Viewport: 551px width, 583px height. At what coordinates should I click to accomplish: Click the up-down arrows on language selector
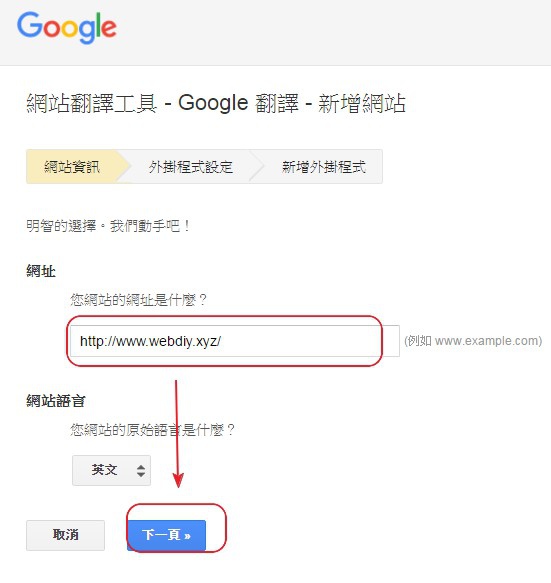coord(141,471)
